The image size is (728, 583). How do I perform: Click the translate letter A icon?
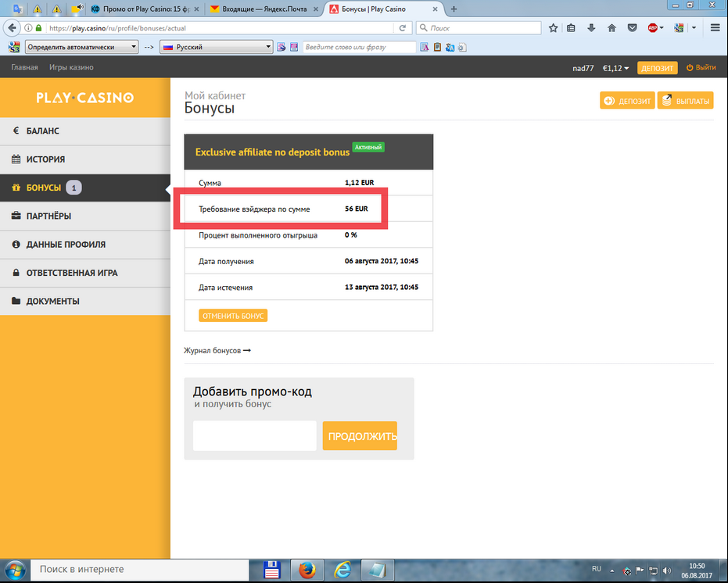[x=425, y=47]
